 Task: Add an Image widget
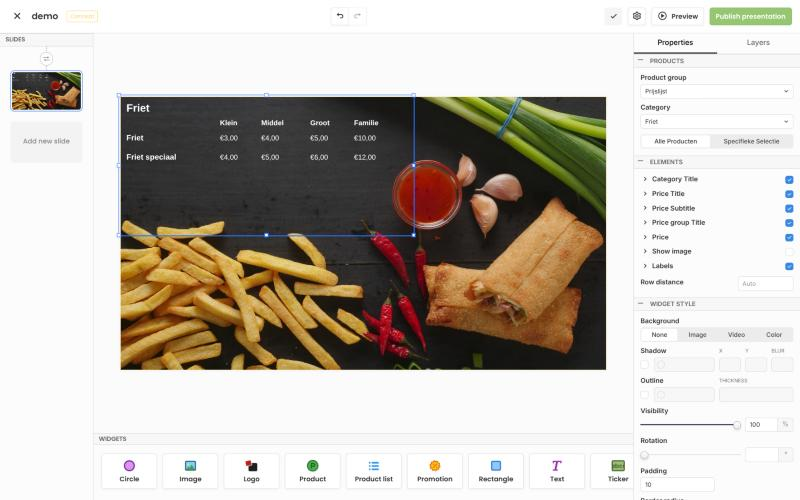tap(190, 471)
